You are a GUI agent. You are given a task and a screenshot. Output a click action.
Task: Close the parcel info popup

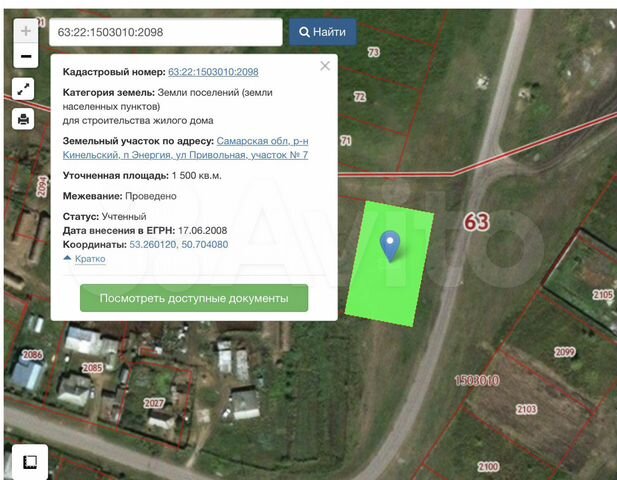[324, 66]
